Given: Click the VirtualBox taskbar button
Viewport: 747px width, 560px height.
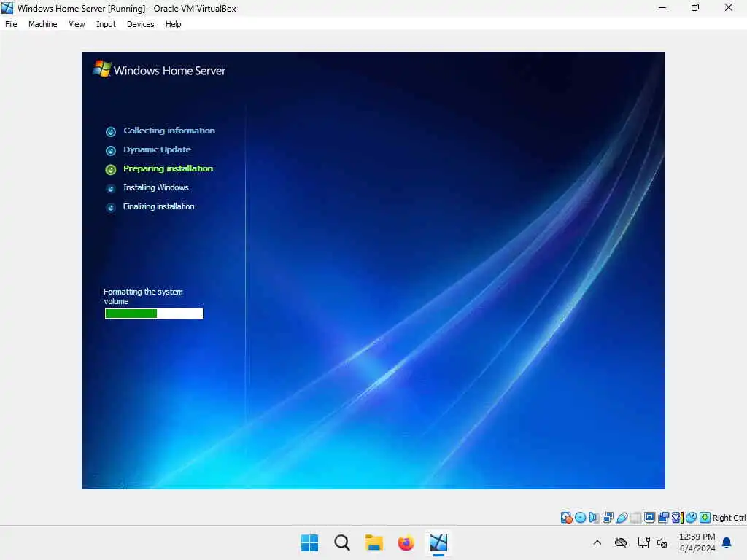Looking at the screenshot, I should click(x=438, y=542).
